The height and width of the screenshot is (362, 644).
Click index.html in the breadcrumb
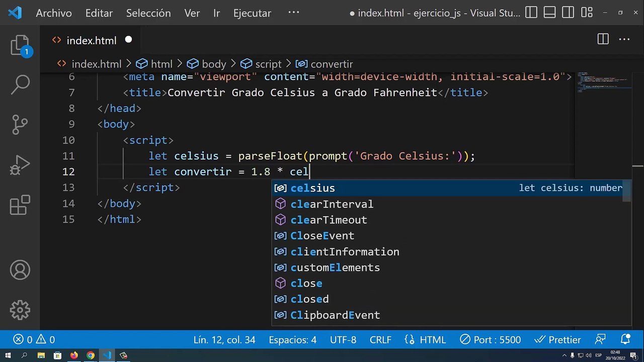point(96,64)
